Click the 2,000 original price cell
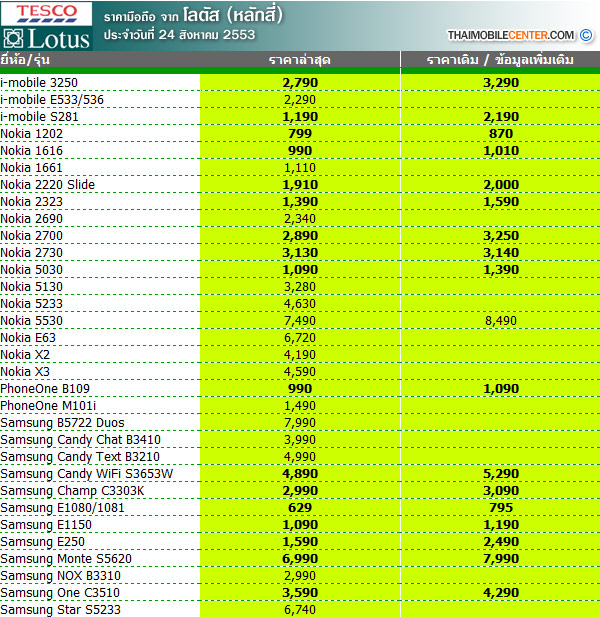 coord(501,185)
